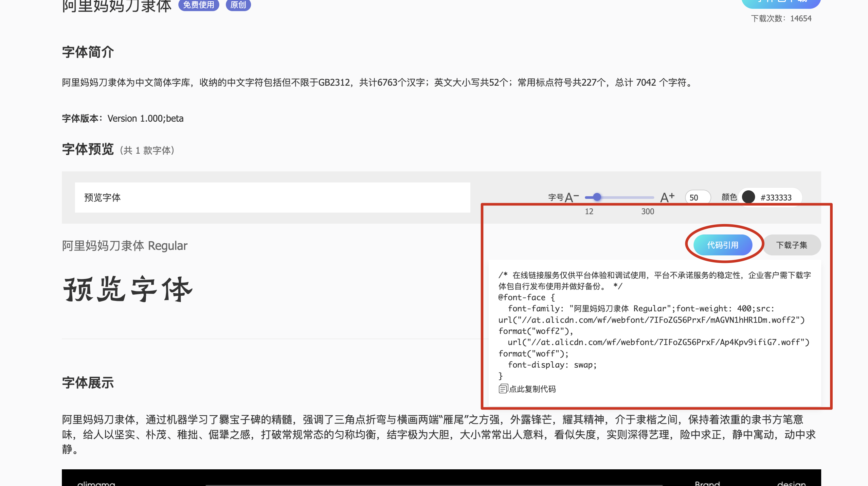Image resolution: width=868 pixels, height=486 pixels.
Task: Click the woff2 URL line in code
Action: tap(651, 320)
